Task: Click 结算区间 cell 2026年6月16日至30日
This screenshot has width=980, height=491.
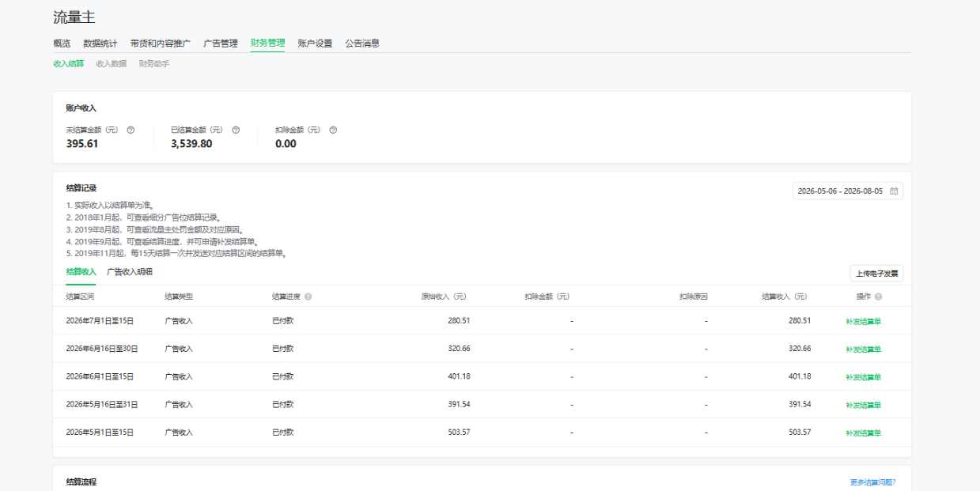Action: point(102,349)
